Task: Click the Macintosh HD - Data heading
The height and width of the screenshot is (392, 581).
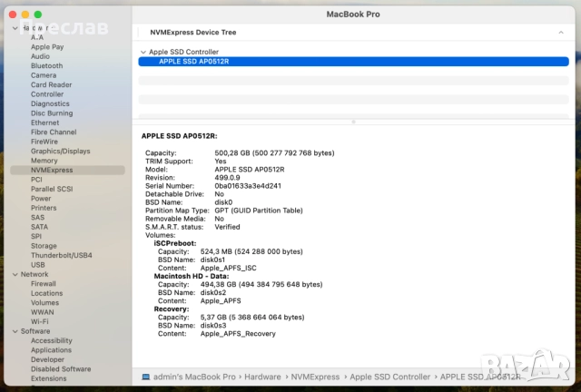Action: tap(192, 277)
